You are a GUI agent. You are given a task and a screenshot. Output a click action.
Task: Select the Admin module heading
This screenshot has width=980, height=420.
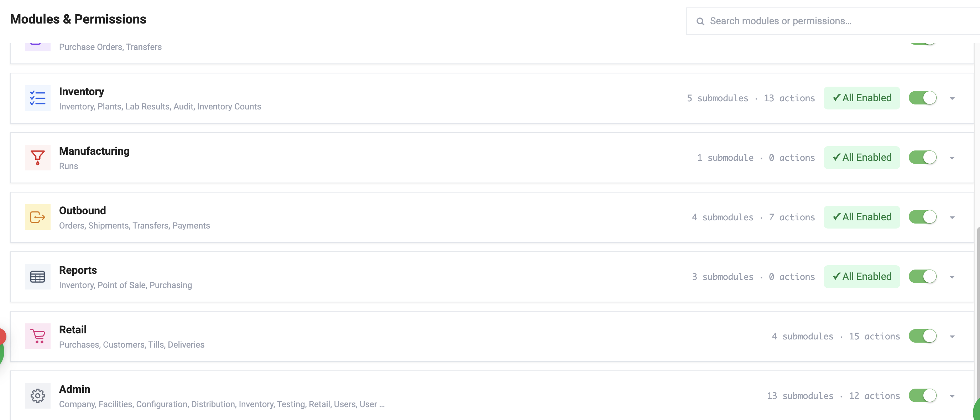[74, 389]
